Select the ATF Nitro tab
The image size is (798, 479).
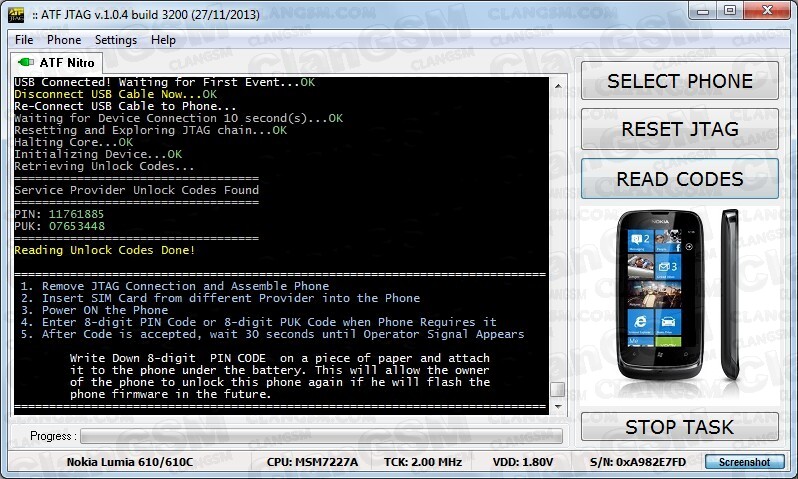click(56, 63)
